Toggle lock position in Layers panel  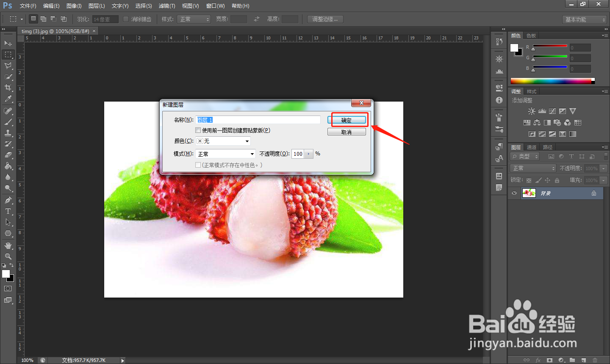[x=547, y=180]
